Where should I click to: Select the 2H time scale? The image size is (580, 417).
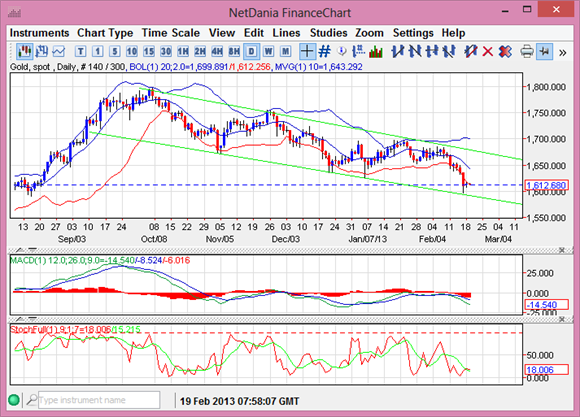tap(200, 51)
